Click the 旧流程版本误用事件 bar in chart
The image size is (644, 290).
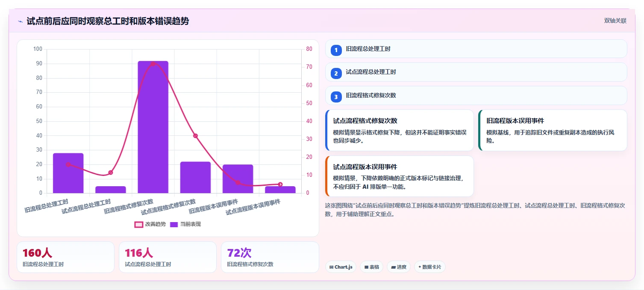[x=238, y=179]
